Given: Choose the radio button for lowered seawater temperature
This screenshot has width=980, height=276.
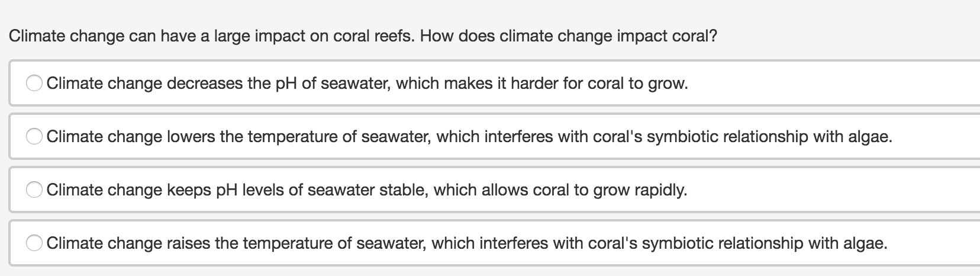Looking at the screenshot, I should (x=34, y=137).
